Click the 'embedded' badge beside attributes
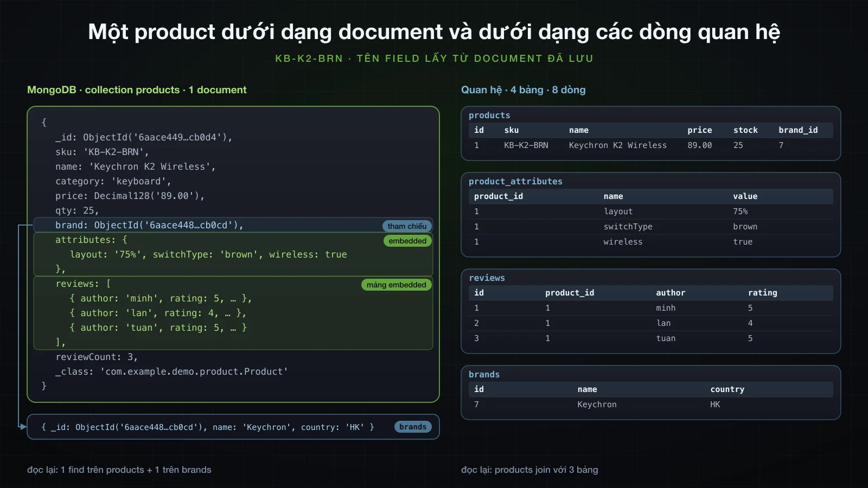Viewport: 868px width, 488px height. (x=407, y=241)
